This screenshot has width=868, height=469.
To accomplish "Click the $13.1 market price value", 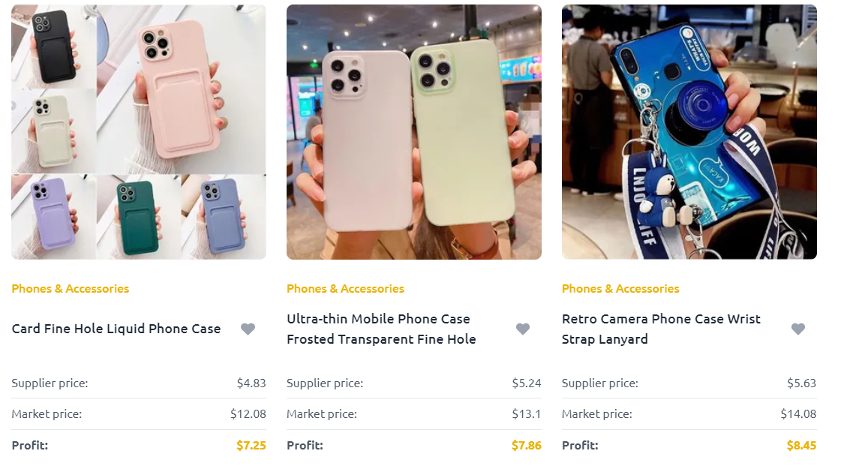I will [x=527, y=413].
